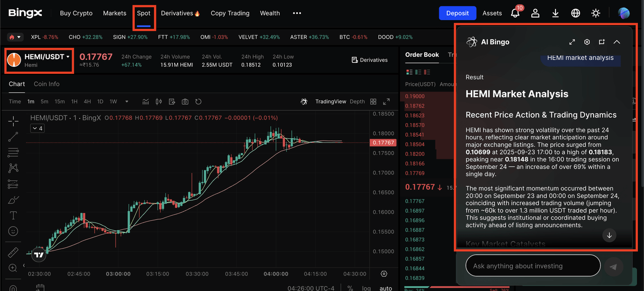Select the 1D chart interval
The height and width of the screenshot is (291, 644).
pos(100,102)
